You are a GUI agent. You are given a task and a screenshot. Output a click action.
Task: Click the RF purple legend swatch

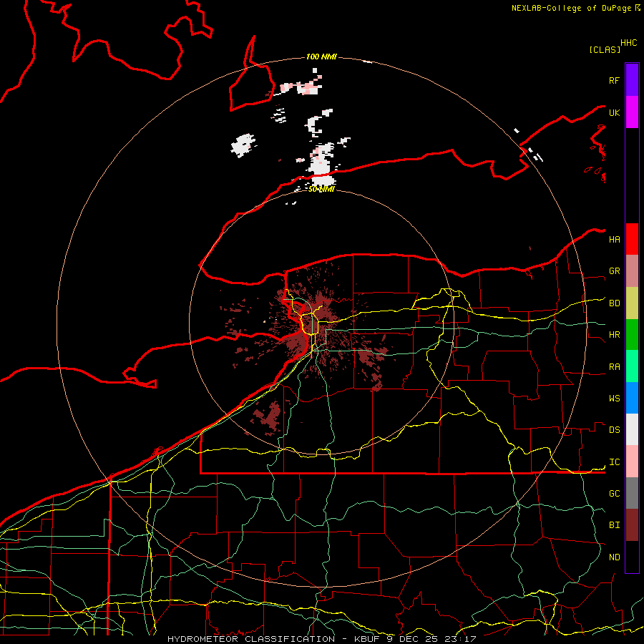[x=632, y=79]
